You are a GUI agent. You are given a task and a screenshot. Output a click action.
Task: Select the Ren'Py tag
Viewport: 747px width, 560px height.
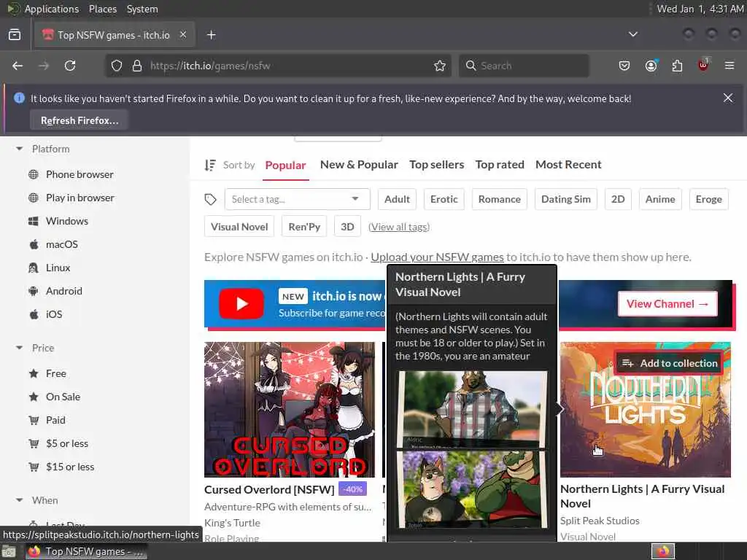click(304, 227)
